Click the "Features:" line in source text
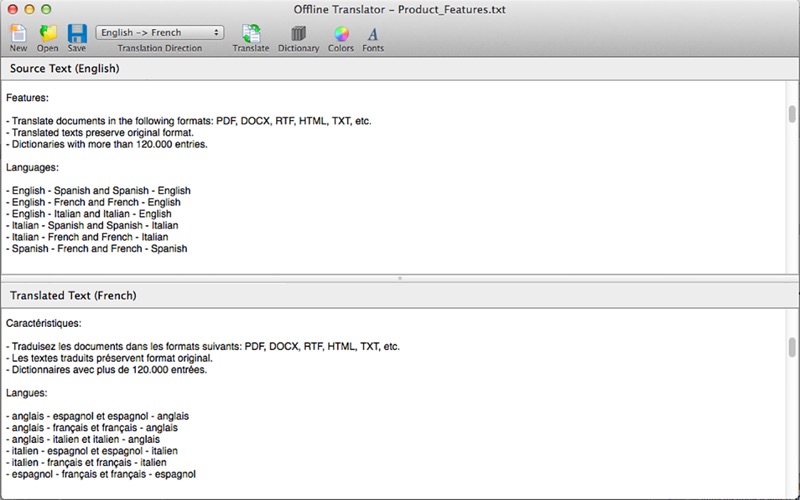This screenshot has width=800, height=500. (x=28, y=97)
